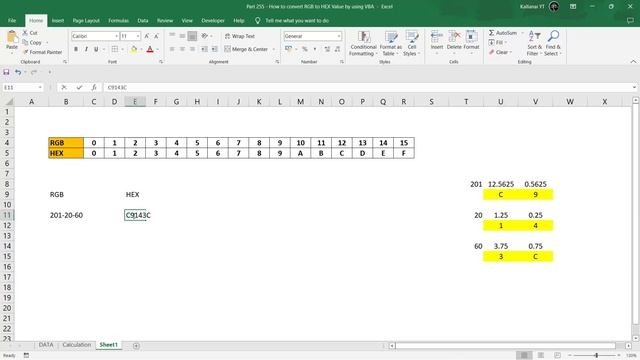Image resolution: width=640 pixels, height=360 pixels.
Task: Click the Orientation text angle icon
Action: [205, 36]
